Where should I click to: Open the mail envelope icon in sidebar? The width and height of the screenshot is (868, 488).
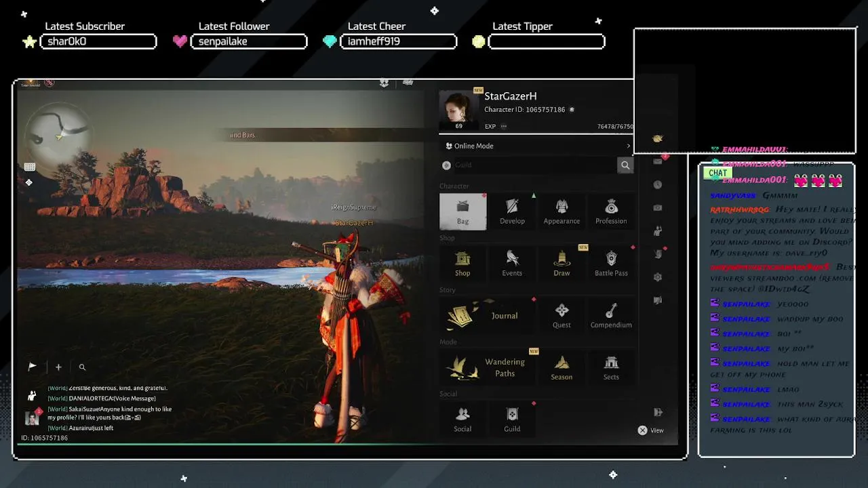(x=657, y=161)
